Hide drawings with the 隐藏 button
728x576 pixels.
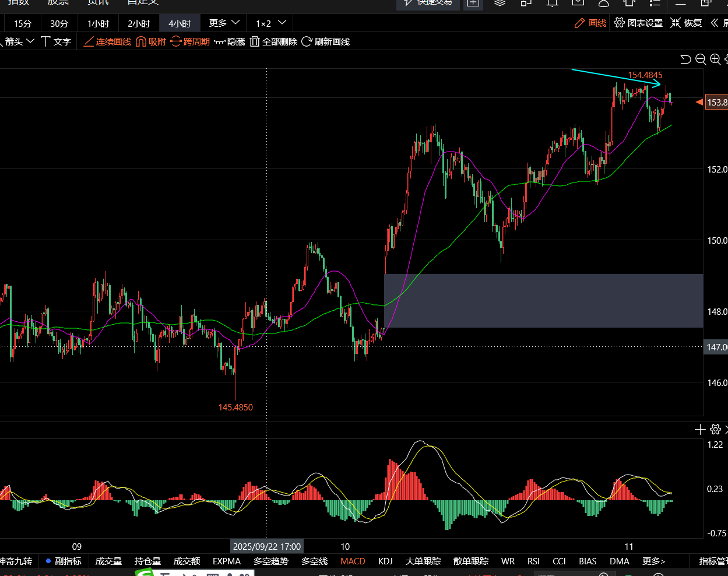pyautogui.click(x=230, y=42)
